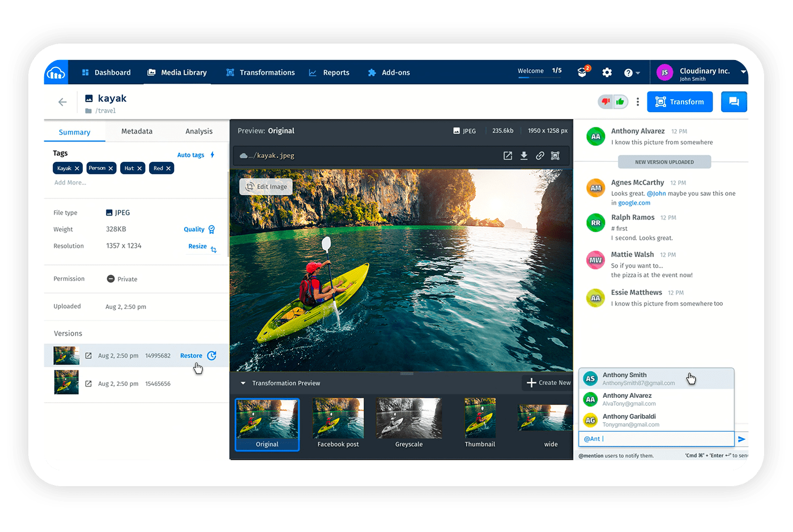The width and height of the screenshot is (793, 532).
Task: Remove the Kayak tag
Action: click(x=77, y=169)
